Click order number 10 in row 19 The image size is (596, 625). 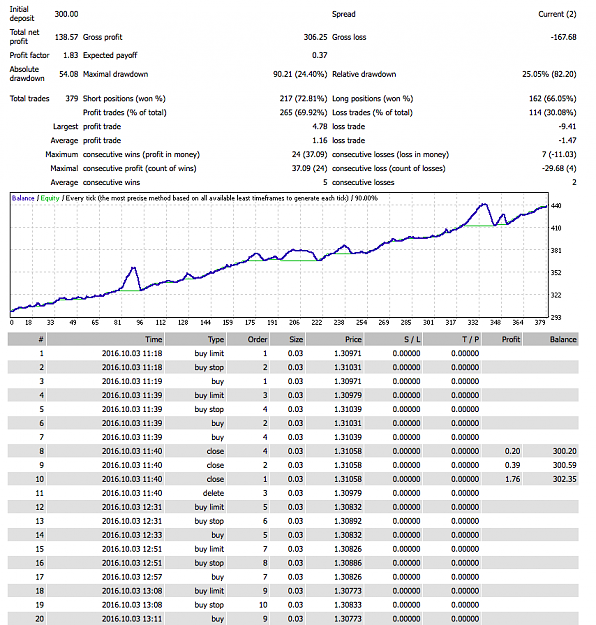click(263, 605)
